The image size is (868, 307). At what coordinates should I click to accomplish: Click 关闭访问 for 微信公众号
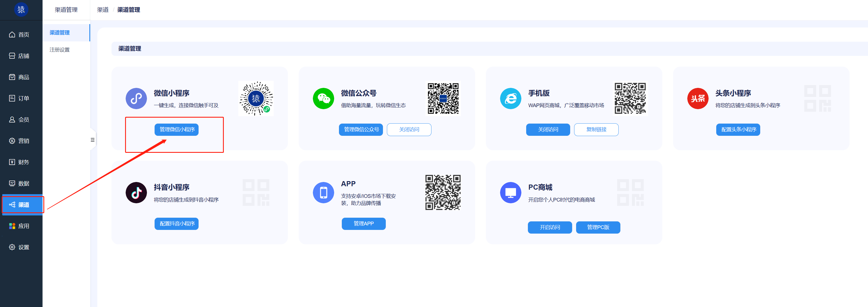(x=409, y=130)
